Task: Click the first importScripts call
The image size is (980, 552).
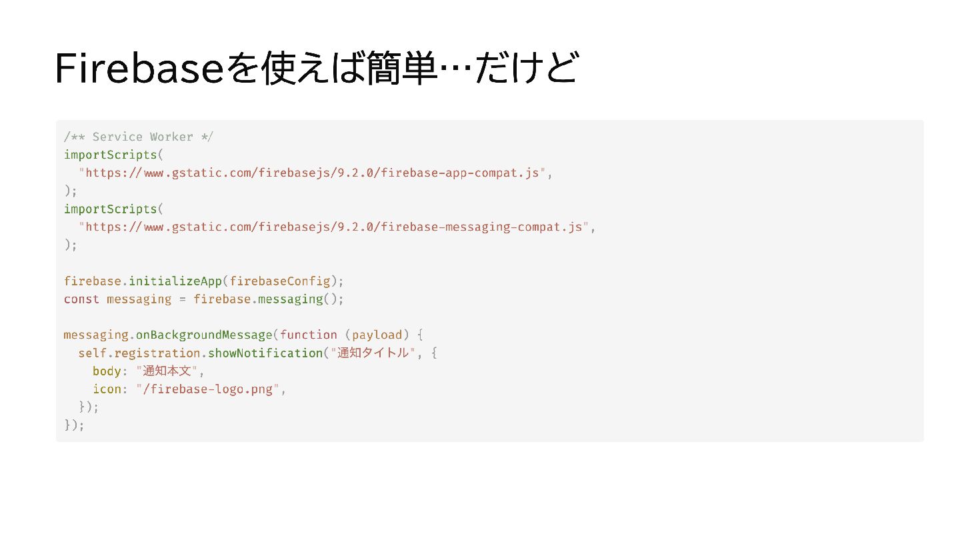Action: click(x=110, y=155)
